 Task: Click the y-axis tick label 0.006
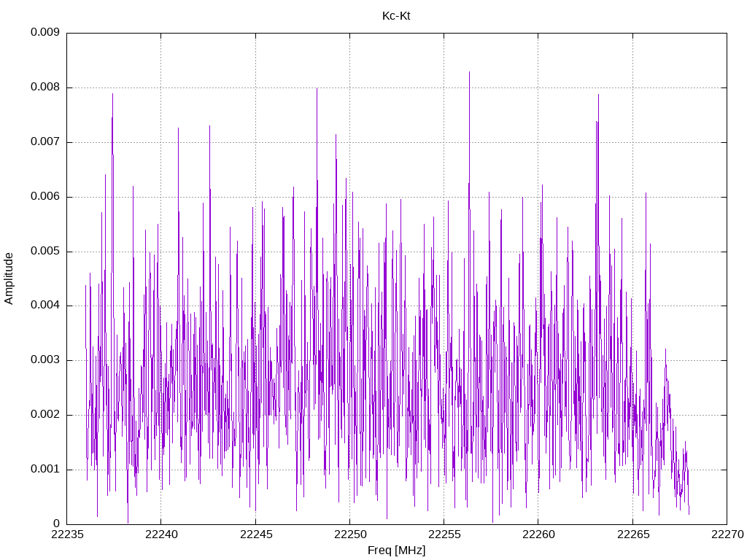[x=45, y=196]
